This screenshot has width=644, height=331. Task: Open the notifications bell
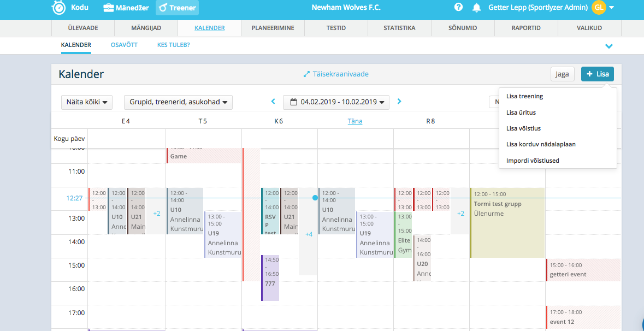pyautogui.click(x=476, y=8)
